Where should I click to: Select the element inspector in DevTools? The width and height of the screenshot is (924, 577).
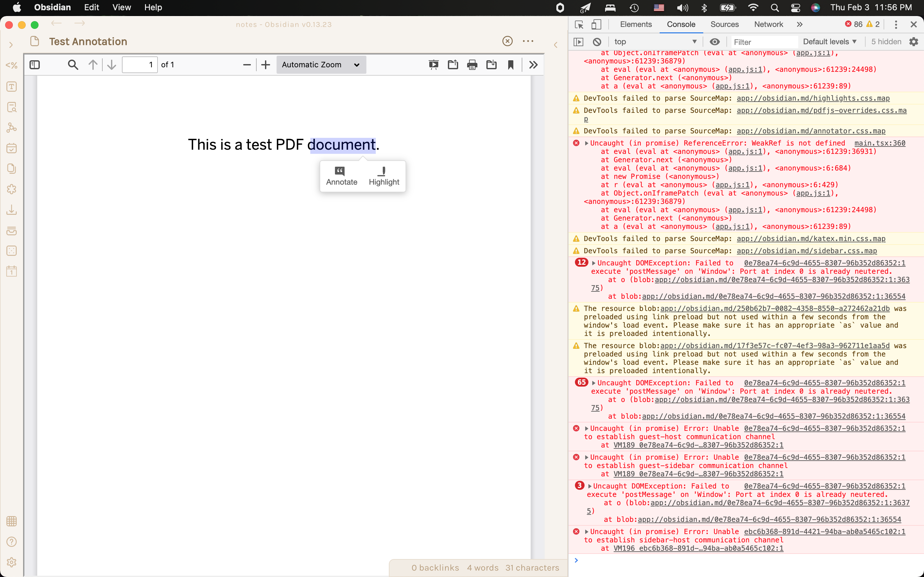pos(578,24)
